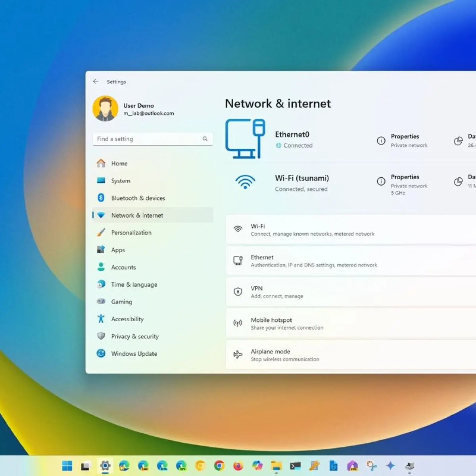476x476 pixels.
Task: Open System settings in the sidebar
Action: click(x=153, y=181)
